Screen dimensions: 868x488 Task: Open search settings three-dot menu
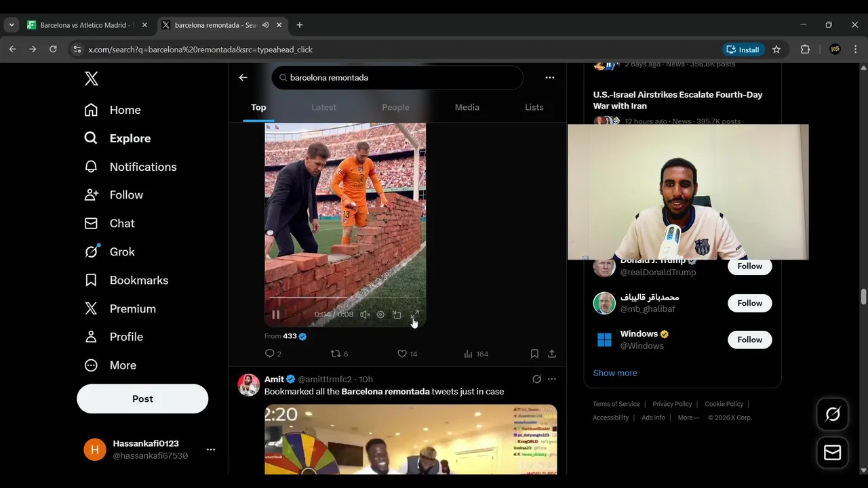click(x=550, y=77)
